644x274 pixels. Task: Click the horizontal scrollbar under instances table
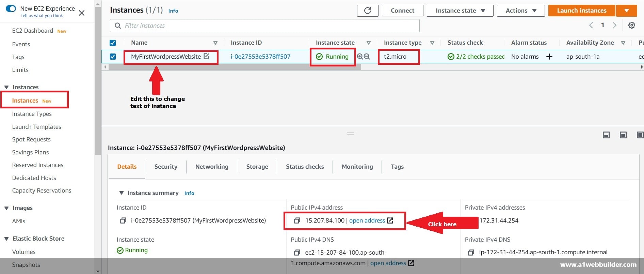tap(235, 67)
